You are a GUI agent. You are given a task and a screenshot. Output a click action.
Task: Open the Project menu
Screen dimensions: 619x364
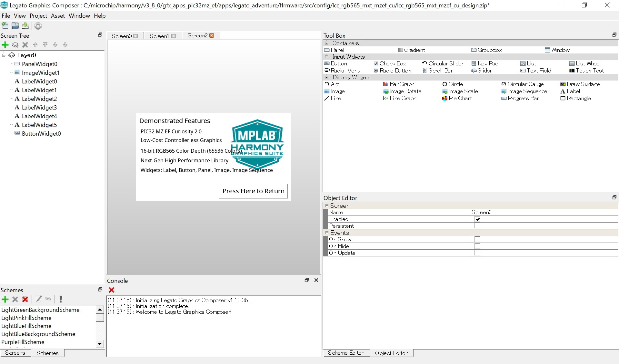pyautogui.click(x=38, y=16)
